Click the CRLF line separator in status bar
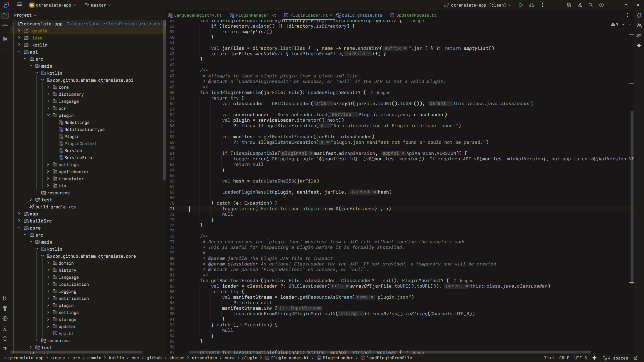 point(564,358)
